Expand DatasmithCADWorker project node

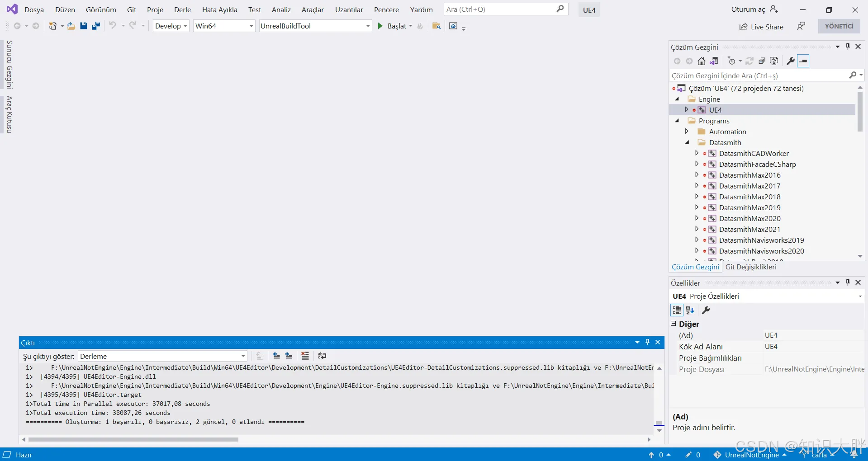click(x=697, y=153)
